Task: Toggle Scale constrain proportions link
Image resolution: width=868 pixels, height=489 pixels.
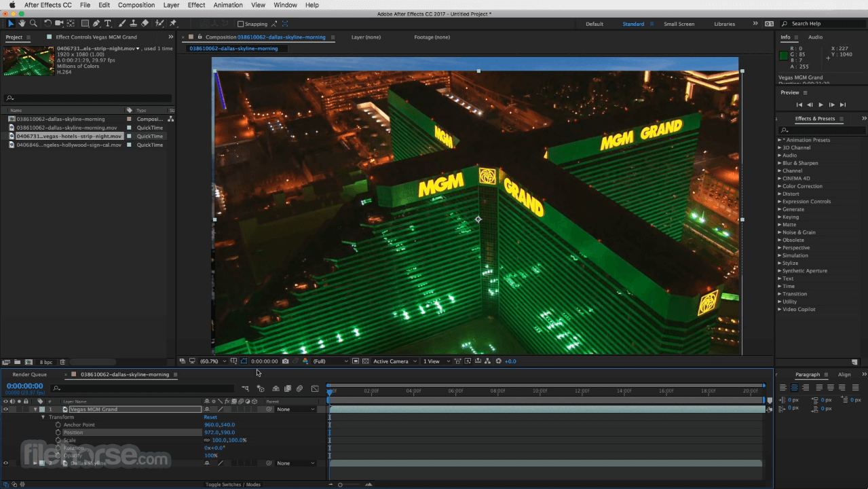Action: (x=207, y=440)
